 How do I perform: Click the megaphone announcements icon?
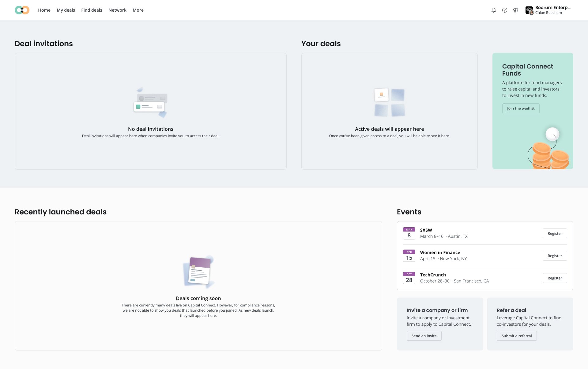(x=516, y=10)
